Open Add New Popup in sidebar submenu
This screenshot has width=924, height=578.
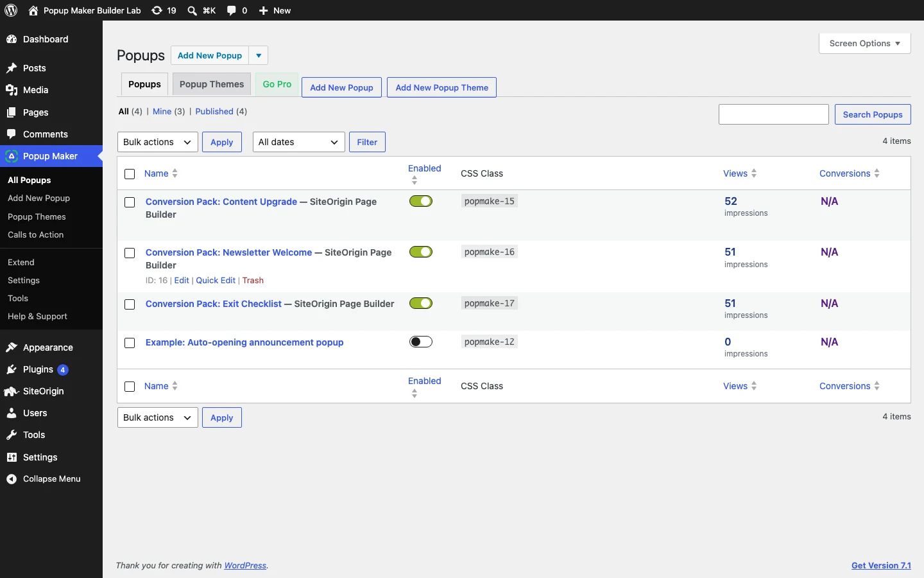point(39,198)
